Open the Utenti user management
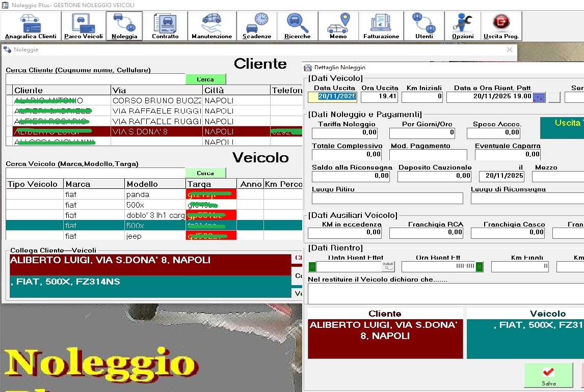This screenshot has height=392, width=584. 424,26
